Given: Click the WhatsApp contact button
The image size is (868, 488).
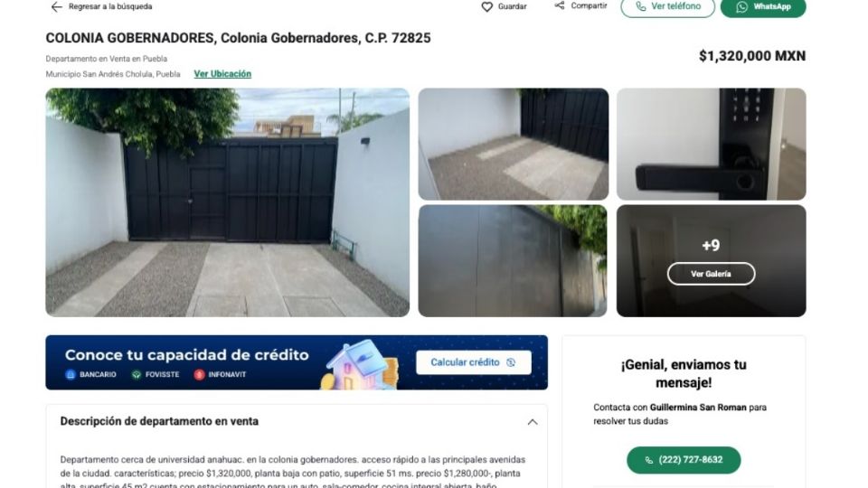Looking at the screenshot, I should (763, 7).
